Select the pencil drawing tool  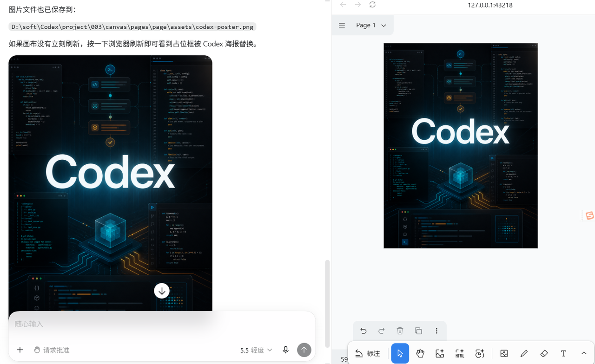[524, 354]
